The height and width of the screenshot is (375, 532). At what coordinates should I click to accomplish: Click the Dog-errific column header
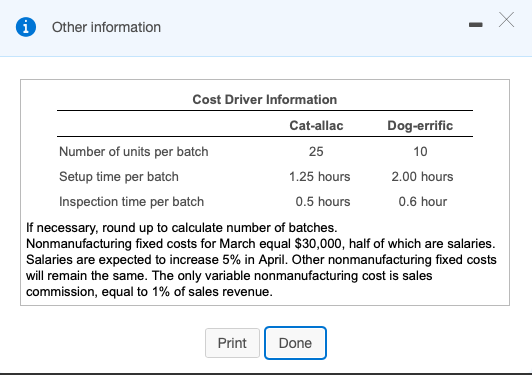[x=420, y=126]
